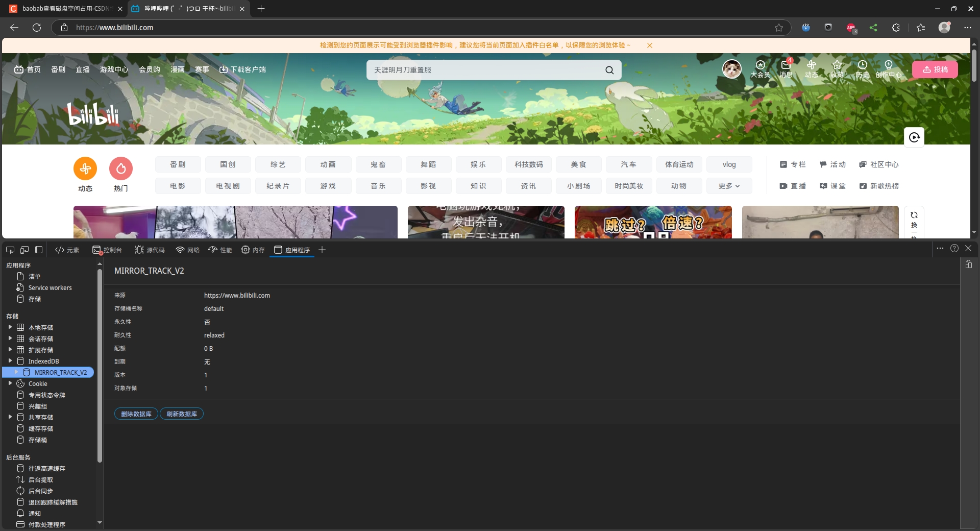The width and height of the screenshot is (980, 531).
Task: Open the 跳过？倍速？ video thumbnail
Action: (x=653, y=222)
